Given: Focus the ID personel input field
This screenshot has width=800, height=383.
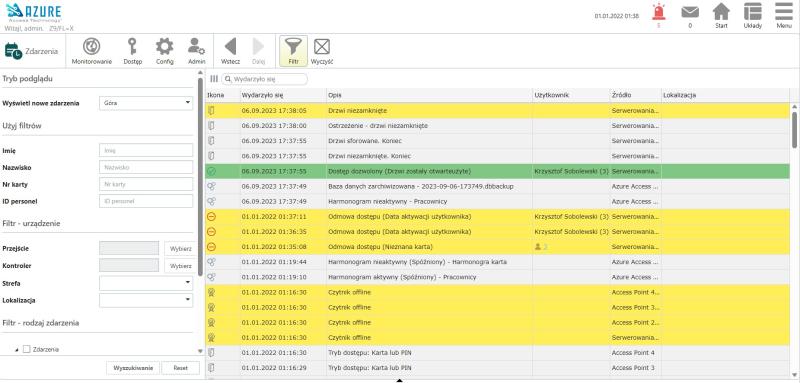Looking at the screenshot, I should [x=146, y=201].
